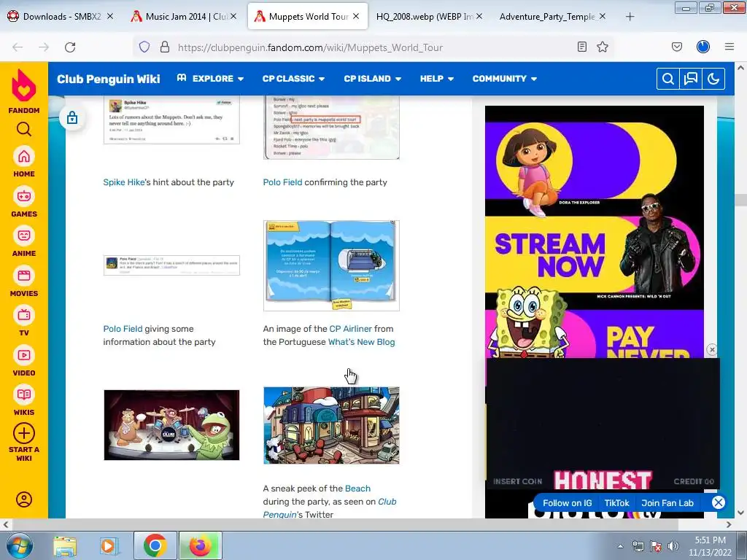This screenshot has height=560, width=747.
Task: Click the TikTok button
Action: pyautogui.click(x=617, y=503)
